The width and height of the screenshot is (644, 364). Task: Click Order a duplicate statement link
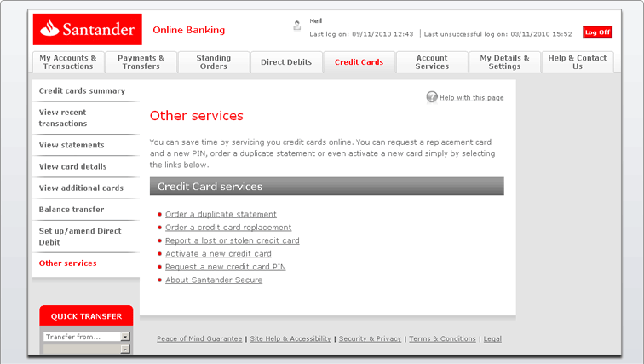click(221, 214)
